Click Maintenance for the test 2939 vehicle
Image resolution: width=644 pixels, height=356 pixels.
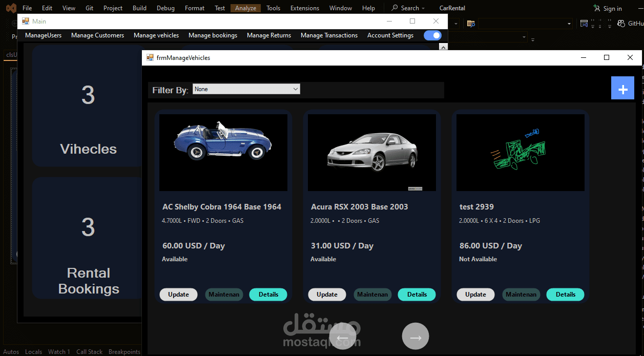point(521,294)
